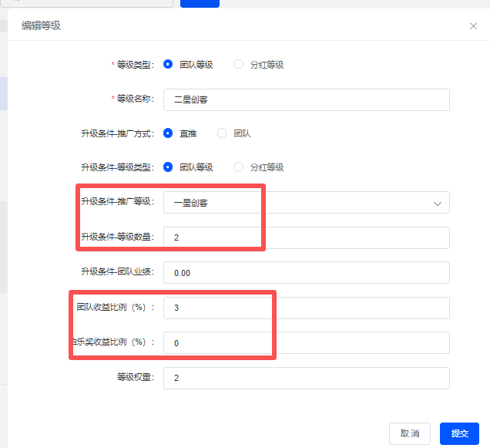Image resolution: width=490 pixels, height=448 pixels.
Task: Submit the form with 提交 button
Action: (x=459, y=433)
